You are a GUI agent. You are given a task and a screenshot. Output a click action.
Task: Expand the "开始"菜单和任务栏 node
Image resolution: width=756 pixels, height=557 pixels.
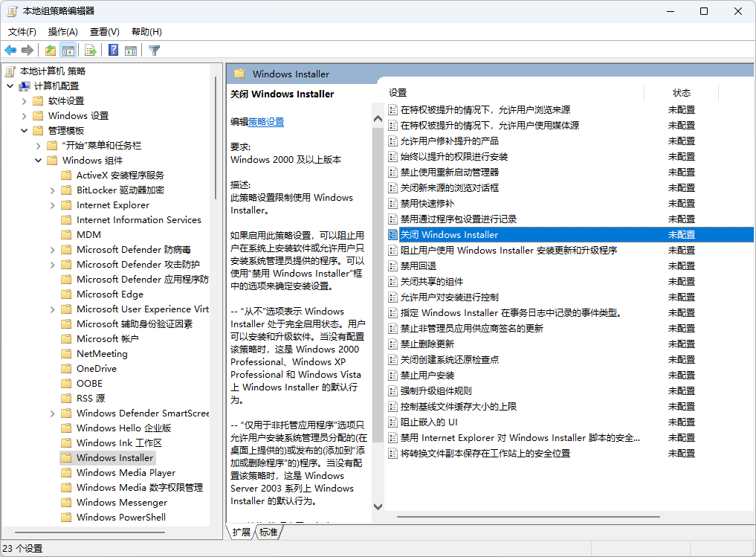pyautogui.click(x=39, y=146)
